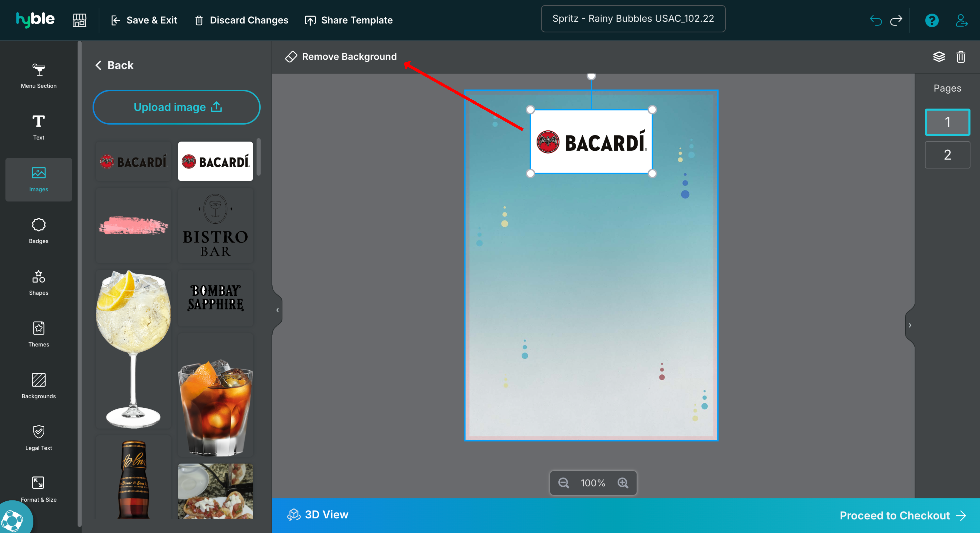Click Upload image button
The height and width of the screenshot is (533, 980).
[177, 107]
